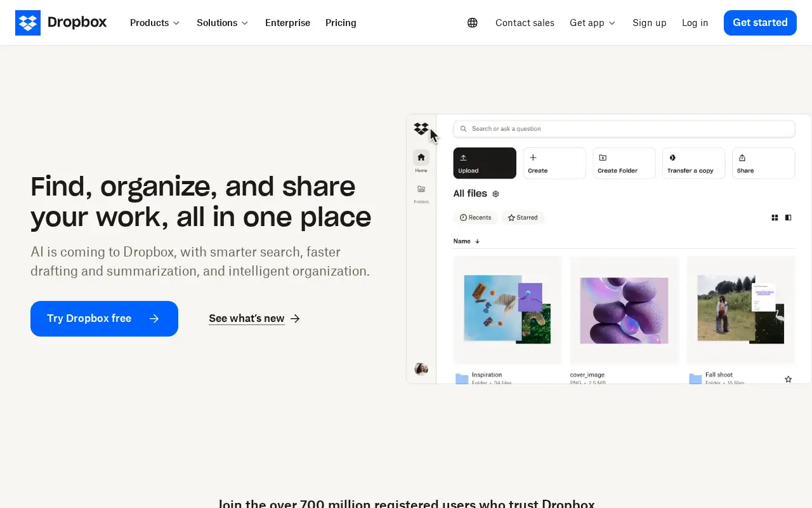Viewport: 812px width, 508px height.
Task: Switch to grid view icon
Action: point(775,218)
